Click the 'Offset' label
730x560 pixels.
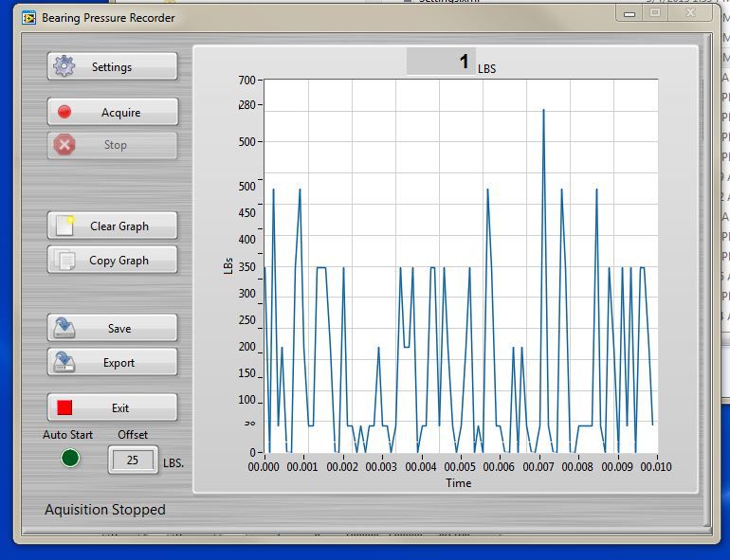tap(133, 434)
